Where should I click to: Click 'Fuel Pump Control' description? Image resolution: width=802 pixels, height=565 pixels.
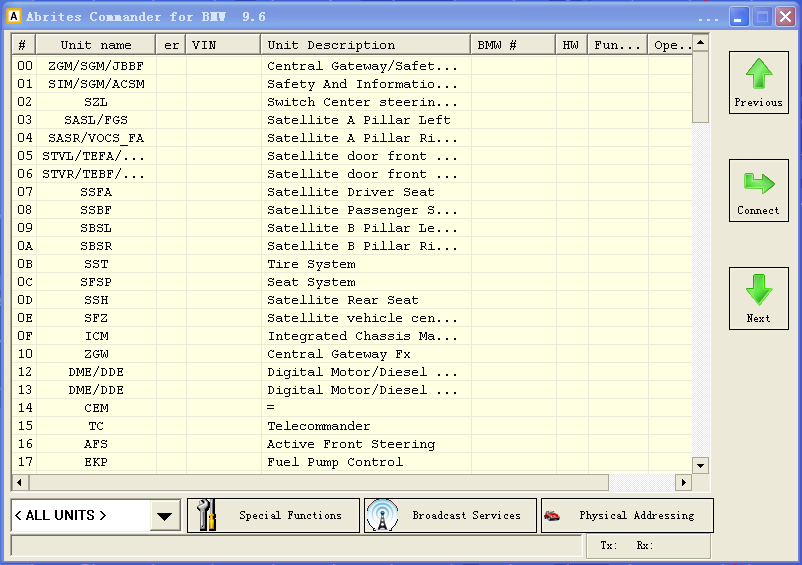point(335,462)
